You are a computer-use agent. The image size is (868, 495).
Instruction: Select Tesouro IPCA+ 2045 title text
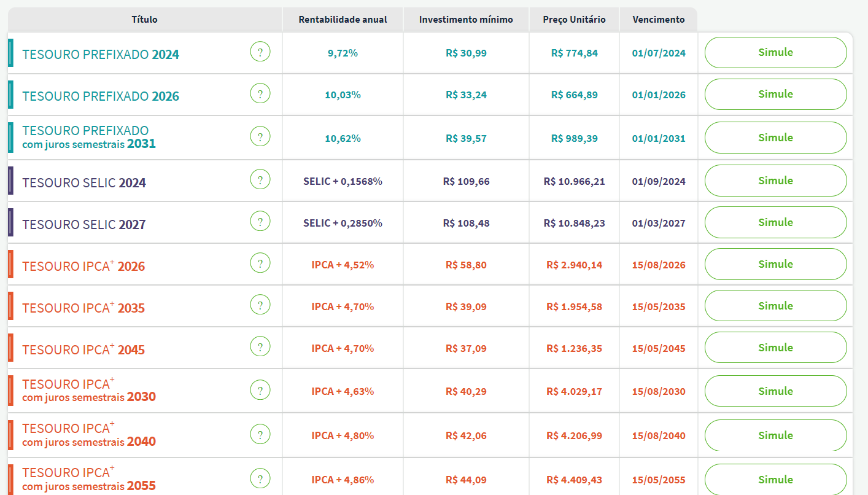click(x=83, y=349)
